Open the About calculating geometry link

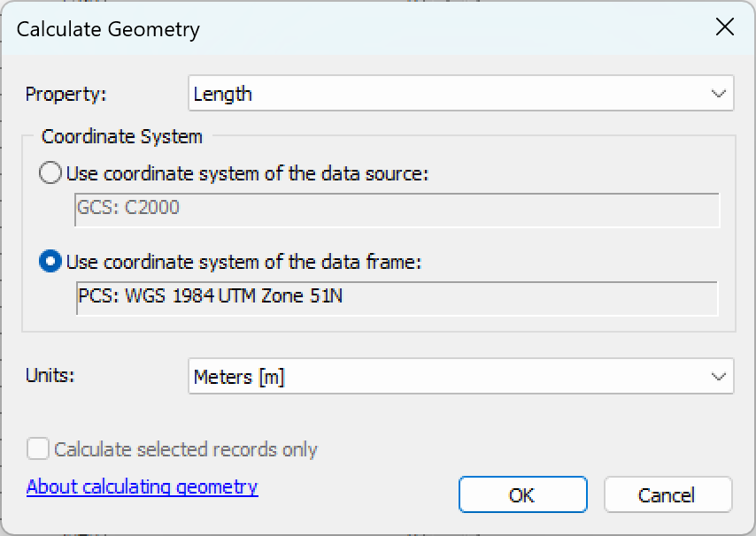(x=143, y=486)
